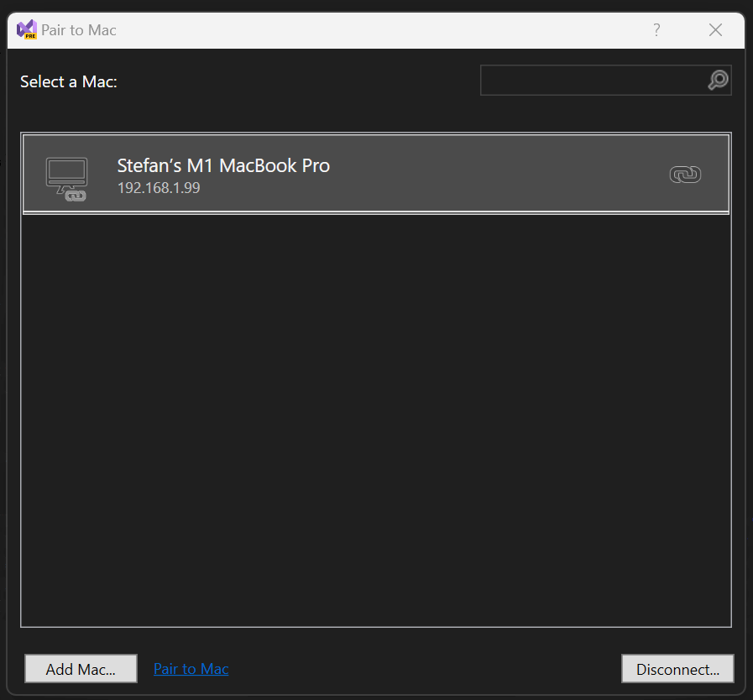Focus the Mac search text field
Image resolution: width=753 pixels, height=700 pixels.
pyautogui.click(x=593, y=81)
